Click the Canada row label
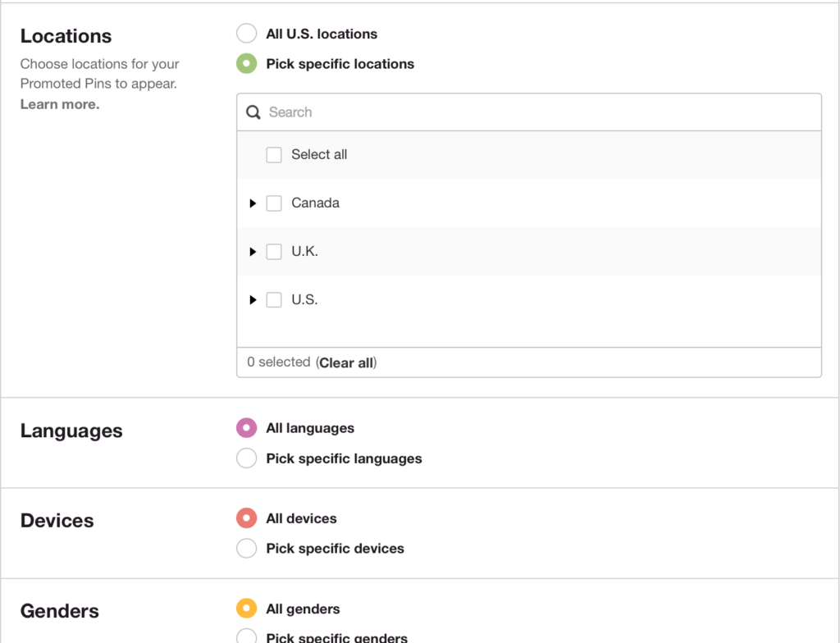This screenshot has height=643, width=840. 315,203
